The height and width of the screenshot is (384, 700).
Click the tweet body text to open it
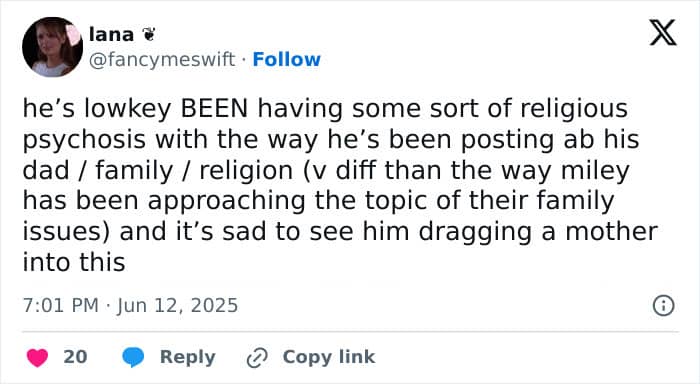(x=339, y=185)
